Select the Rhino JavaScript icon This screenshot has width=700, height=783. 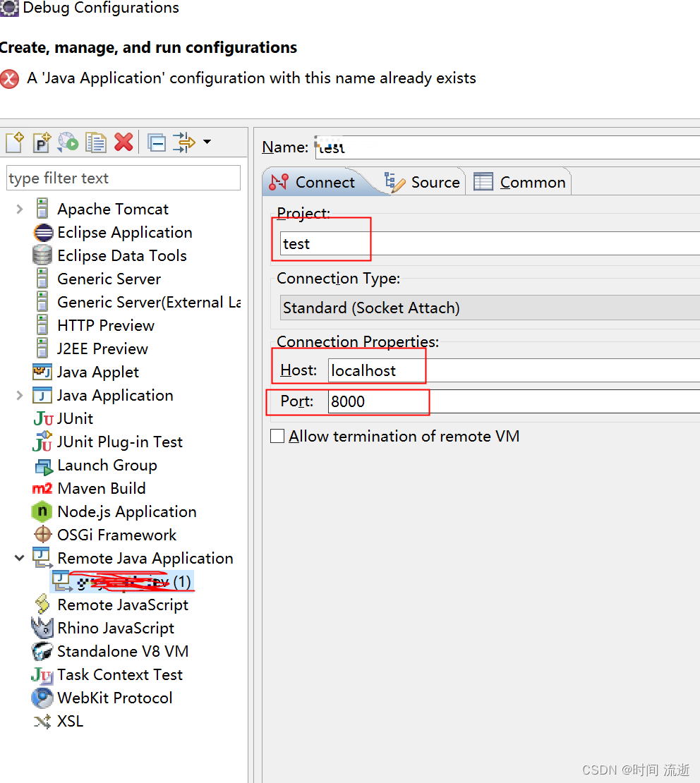(x=42, y=628)
